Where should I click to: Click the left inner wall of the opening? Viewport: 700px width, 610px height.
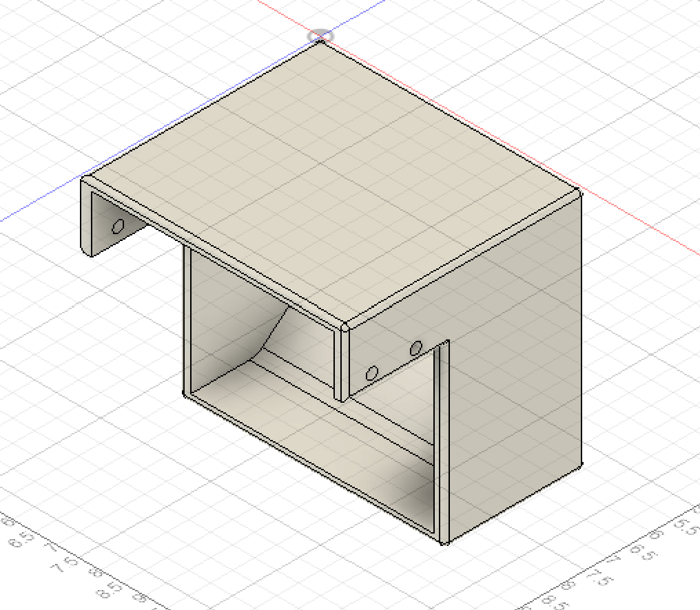186,324
